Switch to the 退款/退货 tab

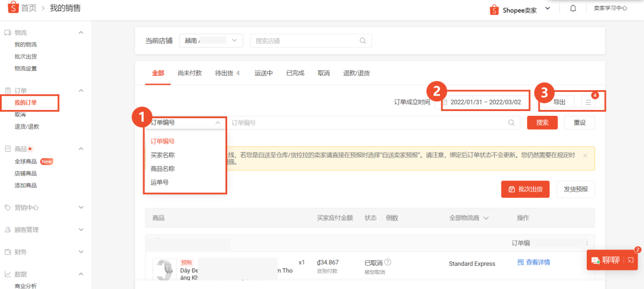pyautogui.click(x=356, y=73)
